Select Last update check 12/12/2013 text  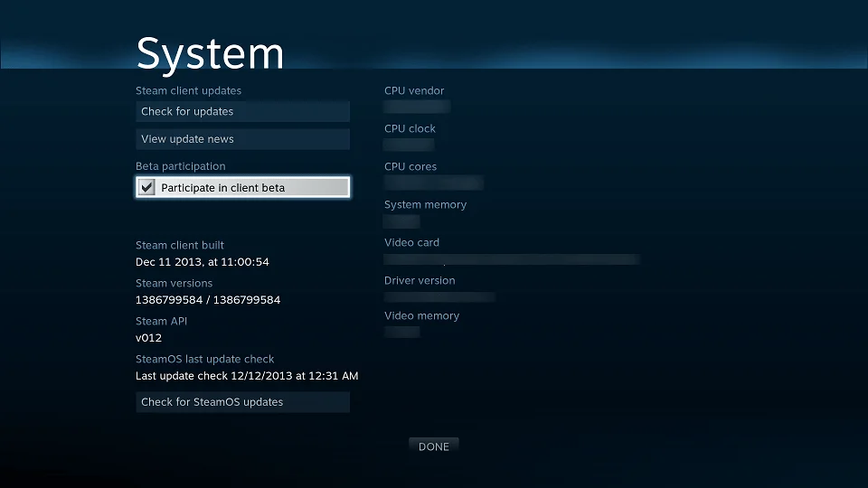pyautogui.click(x=247, y=376)
